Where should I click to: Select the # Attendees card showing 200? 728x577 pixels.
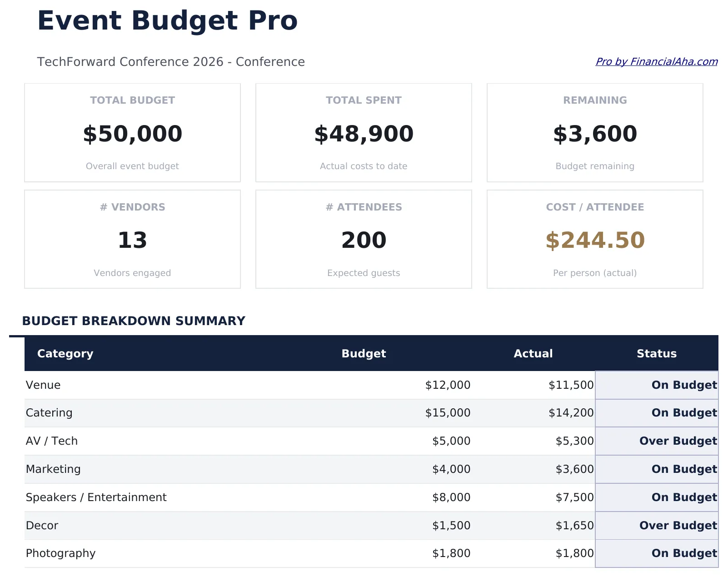[x=363, y=240]
